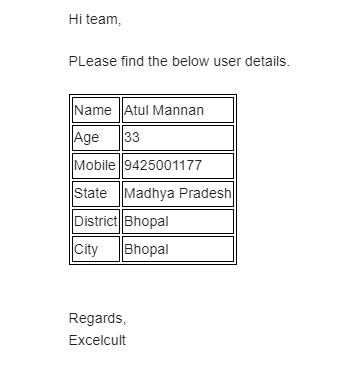Select the 'Atul Mannan' table cell
This screenshot has height=377, width=362.
click(x=178, y=110)
